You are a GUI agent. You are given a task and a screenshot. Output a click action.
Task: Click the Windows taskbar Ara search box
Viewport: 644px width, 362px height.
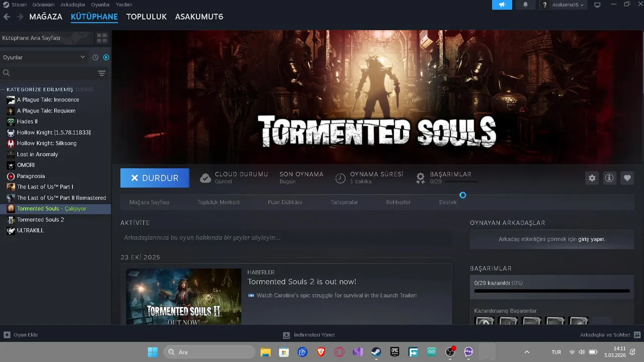click(208, 352)
